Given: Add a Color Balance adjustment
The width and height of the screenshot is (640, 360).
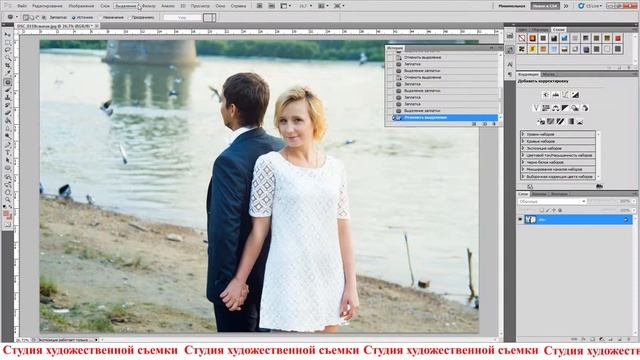Looking at the screenshot, I should click(x=556, y=108).
